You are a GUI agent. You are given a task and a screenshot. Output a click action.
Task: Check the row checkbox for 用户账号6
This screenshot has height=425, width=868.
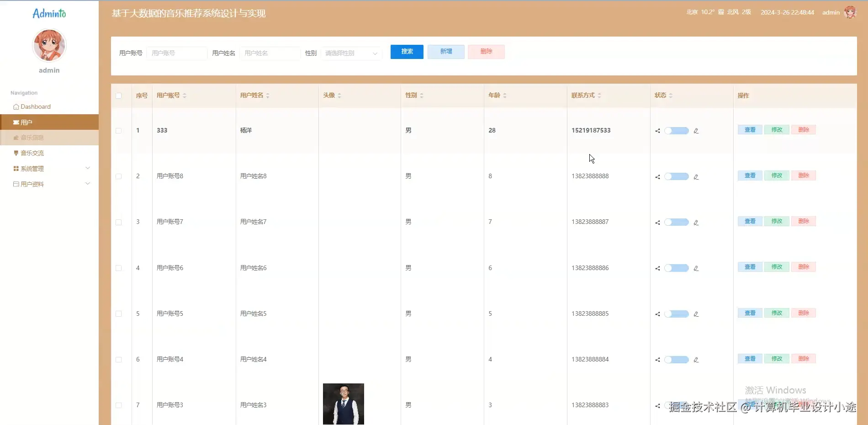tap(119, 268)
